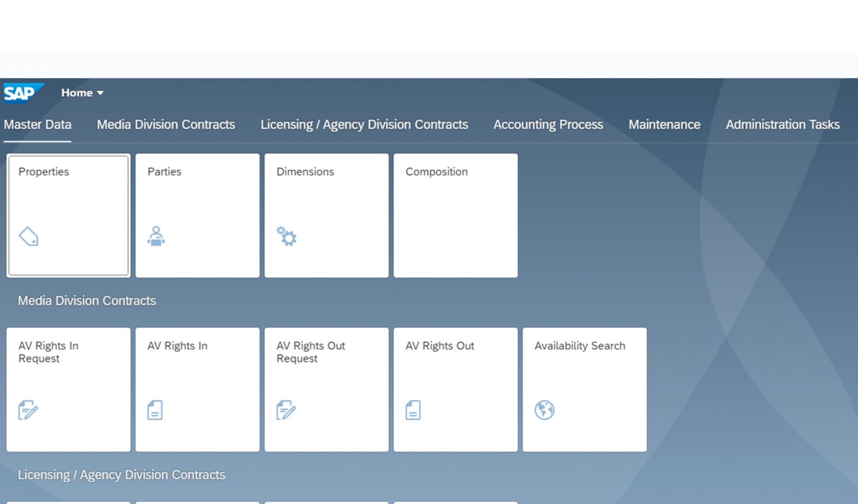
Task: Switch to the Accounting Process section
Action: pos(547,124)
